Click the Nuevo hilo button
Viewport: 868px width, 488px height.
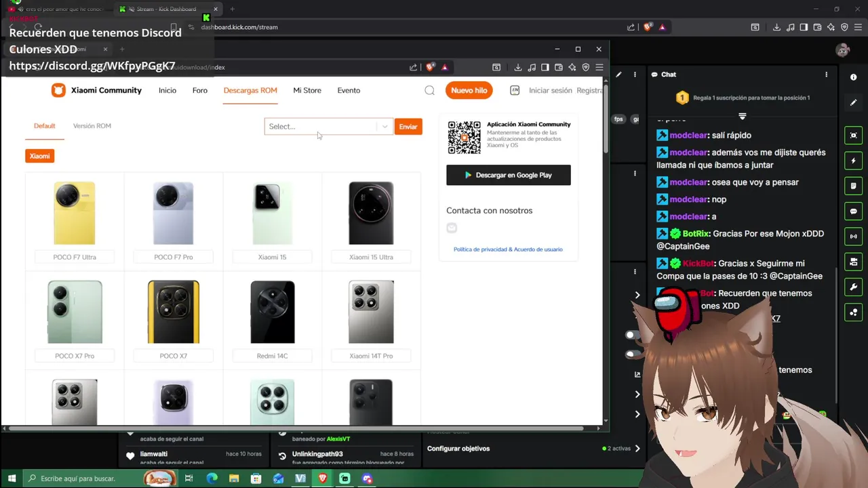469,90
